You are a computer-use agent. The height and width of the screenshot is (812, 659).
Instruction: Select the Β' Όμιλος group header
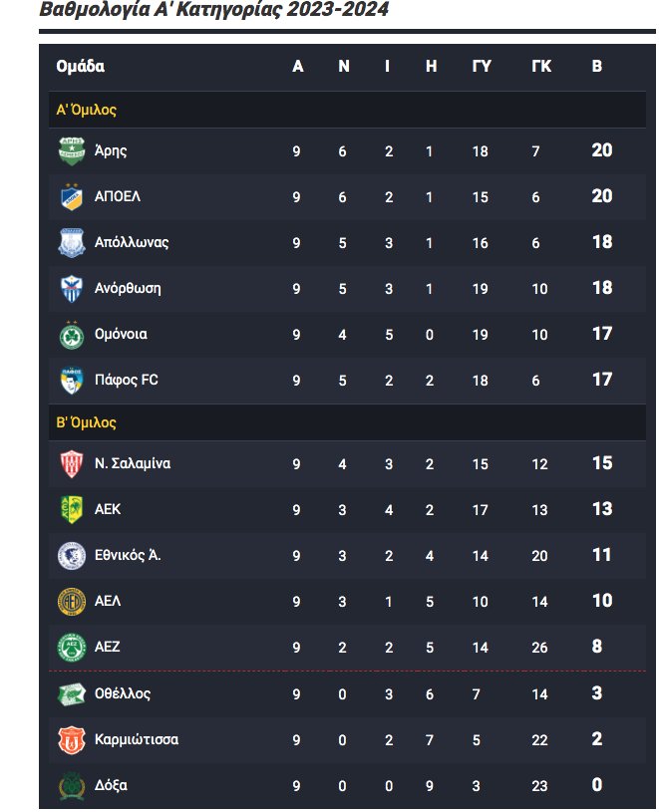pyautogui.click(x=347, y=422)
